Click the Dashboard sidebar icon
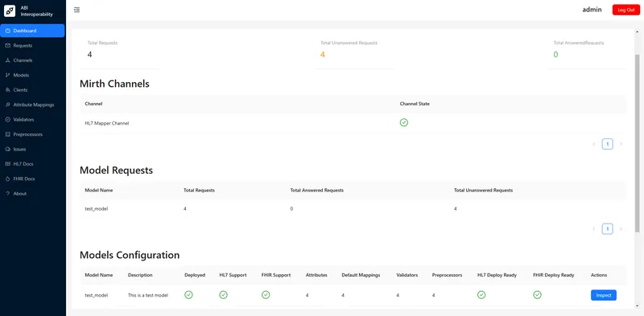 coord(8,31)
